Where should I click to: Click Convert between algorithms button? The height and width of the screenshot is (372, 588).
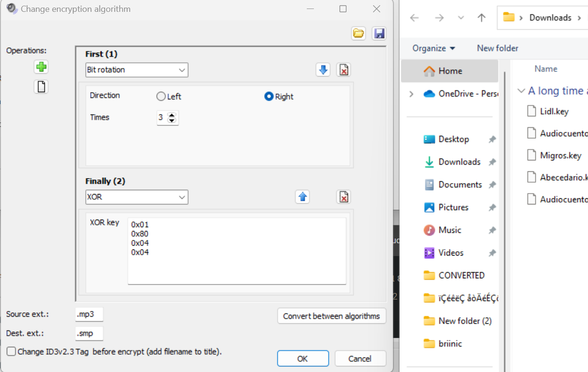click(331, 316)
